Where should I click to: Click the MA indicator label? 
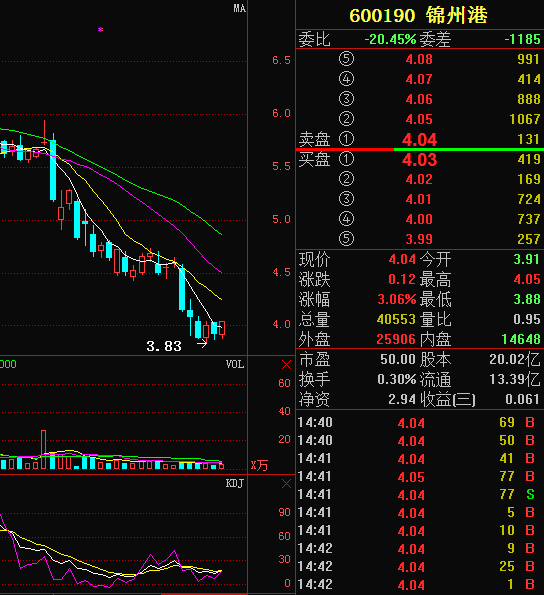239,8
